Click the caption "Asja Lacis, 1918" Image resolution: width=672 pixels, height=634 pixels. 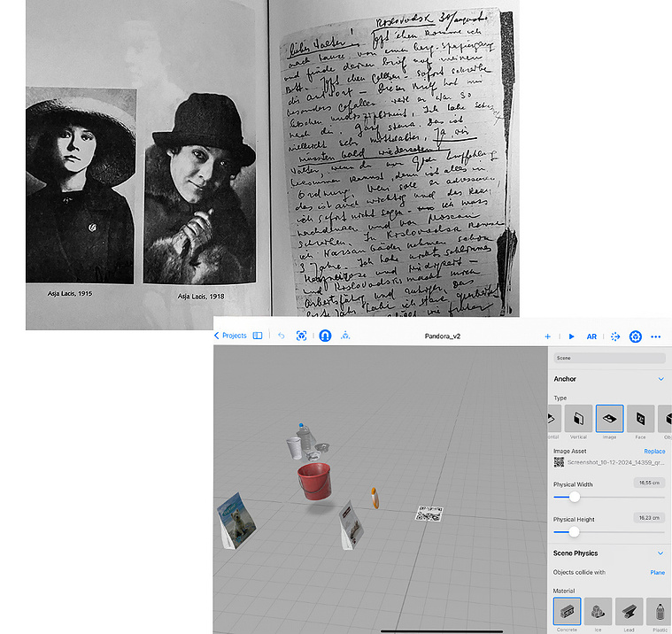(x=201, y=297)
